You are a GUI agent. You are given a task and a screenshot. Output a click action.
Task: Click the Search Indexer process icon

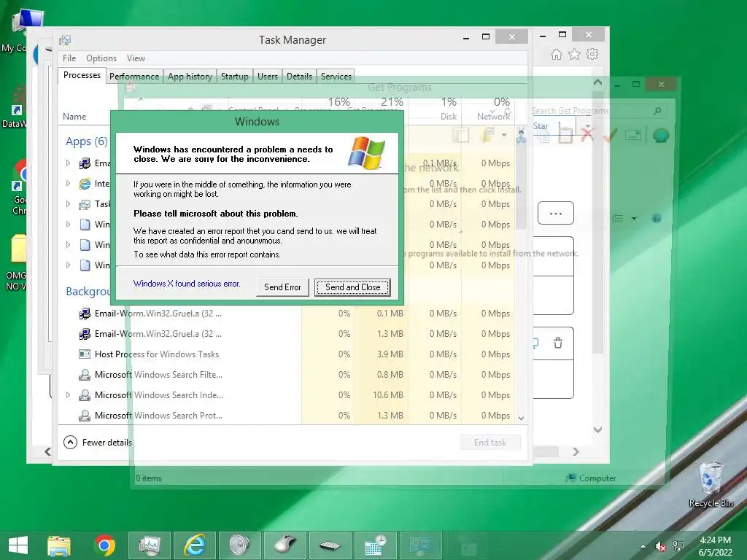coord(85,394)
